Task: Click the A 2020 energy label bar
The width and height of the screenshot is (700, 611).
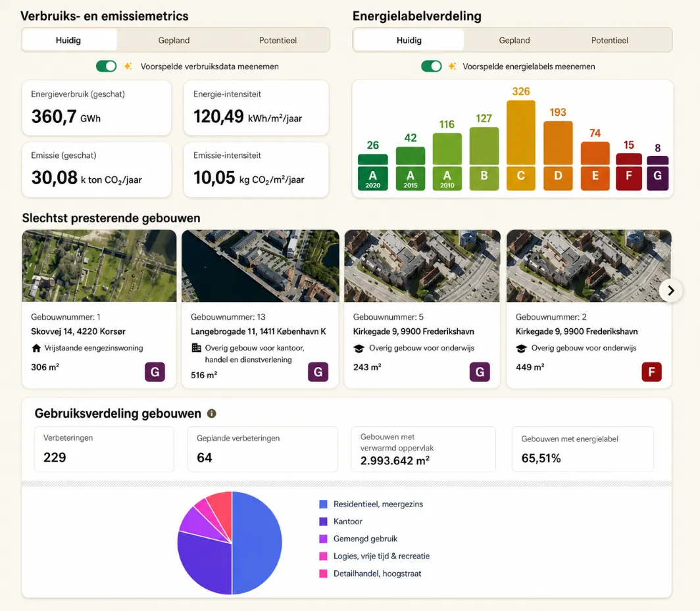Action: coord(373,172)
